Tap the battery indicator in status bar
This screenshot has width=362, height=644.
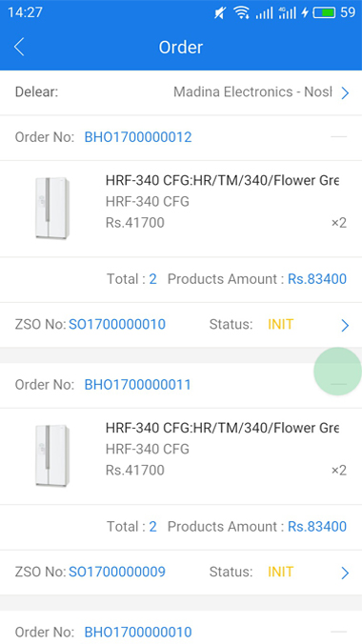[324, 12]
